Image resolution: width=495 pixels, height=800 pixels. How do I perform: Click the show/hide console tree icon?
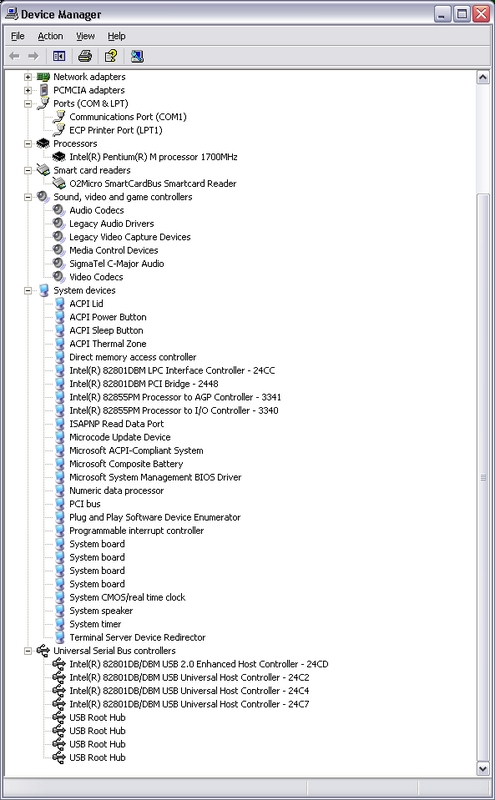tap(59, 56)
